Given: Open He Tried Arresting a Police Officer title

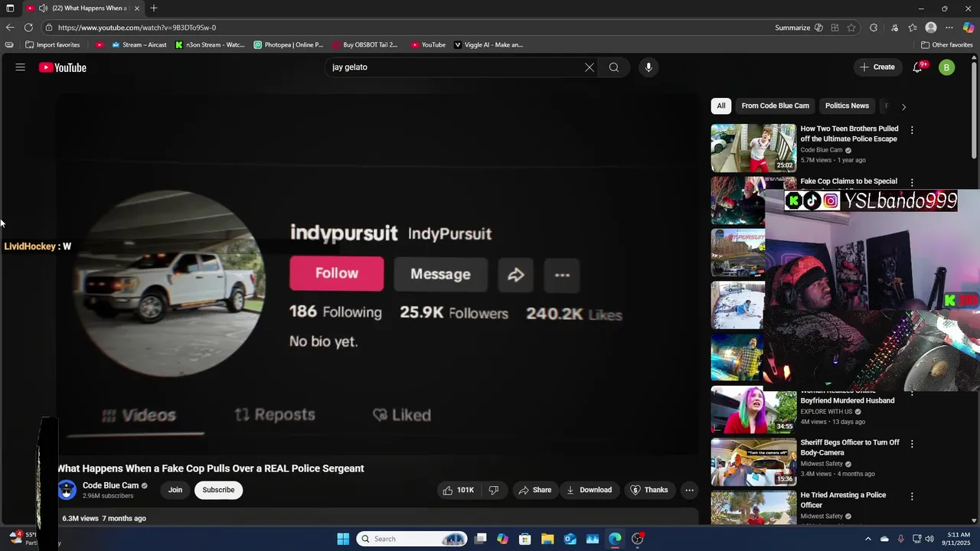Looking at the screenshot, I should (843, 500).
